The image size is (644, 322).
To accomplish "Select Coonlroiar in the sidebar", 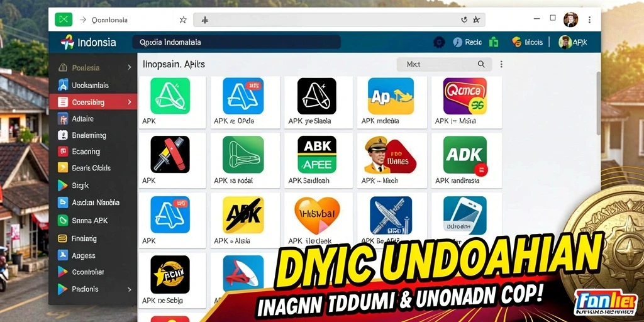I will pos(93,272).
